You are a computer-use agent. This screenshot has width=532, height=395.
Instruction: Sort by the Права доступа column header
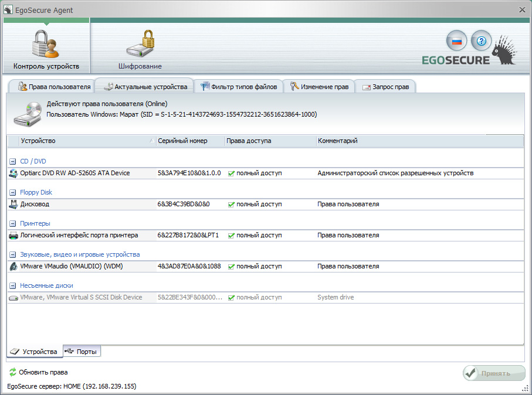click(270, 141)
